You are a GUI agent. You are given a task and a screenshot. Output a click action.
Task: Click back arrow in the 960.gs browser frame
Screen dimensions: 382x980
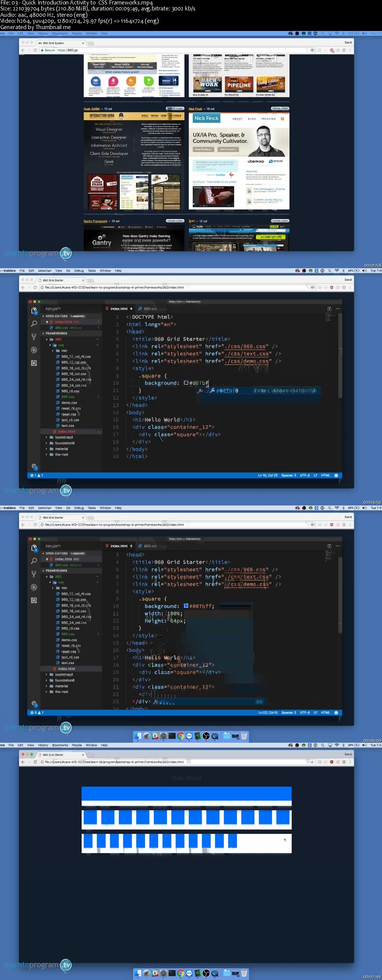click(23, 50)
